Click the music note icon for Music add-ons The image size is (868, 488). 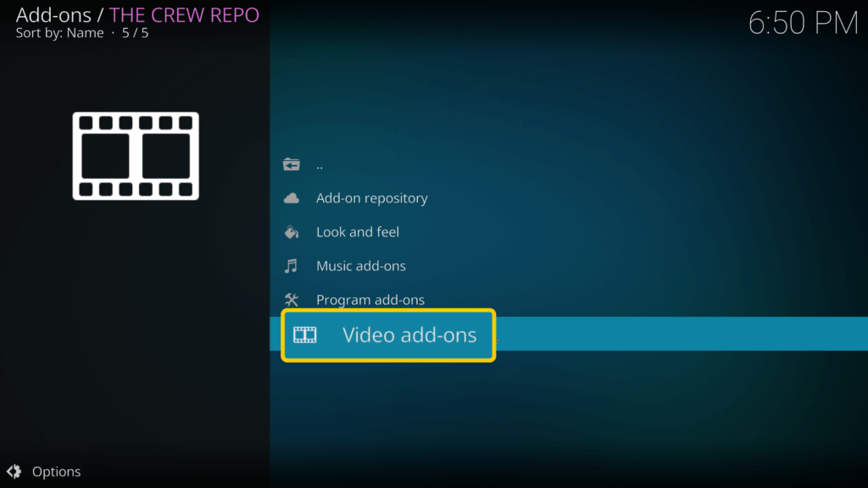tap(292, 265)
